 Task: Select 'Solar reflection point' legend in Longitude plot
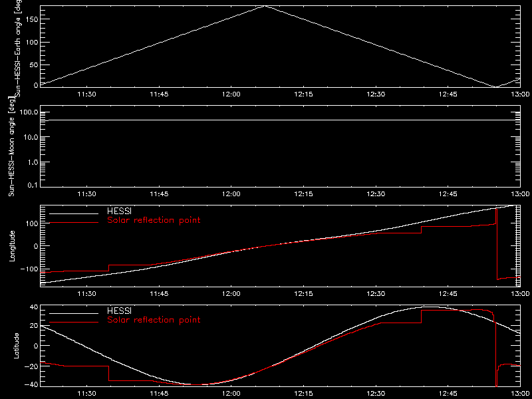pyautogui.click(x=154, y=220)
